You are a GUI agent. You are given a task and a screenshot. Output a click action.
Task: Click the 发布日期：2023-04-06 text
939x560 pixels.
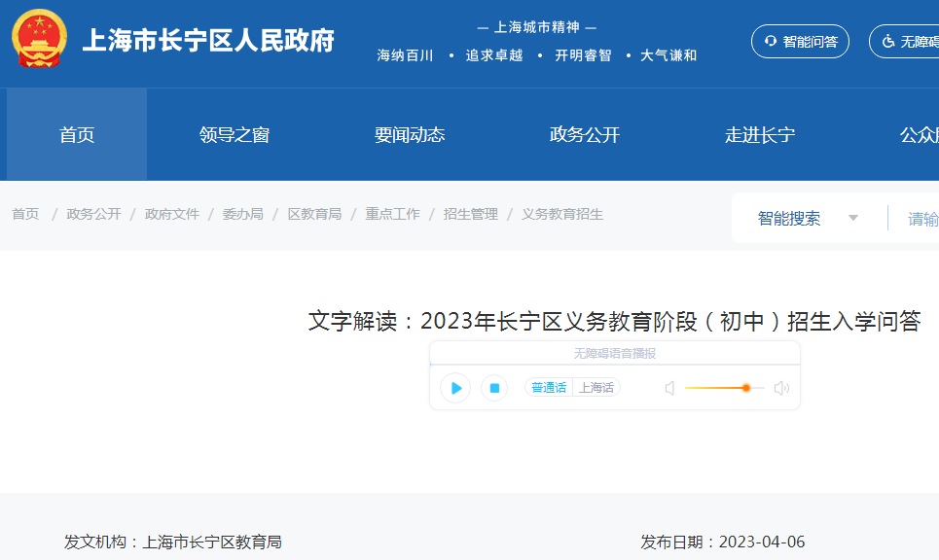tap(723, 542)
